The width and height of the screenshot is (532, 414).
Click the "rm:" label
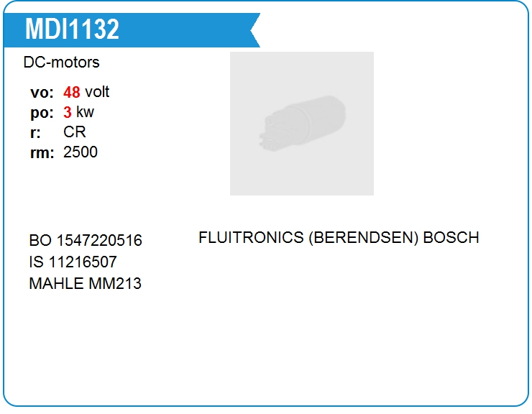[x=42, y=153]
